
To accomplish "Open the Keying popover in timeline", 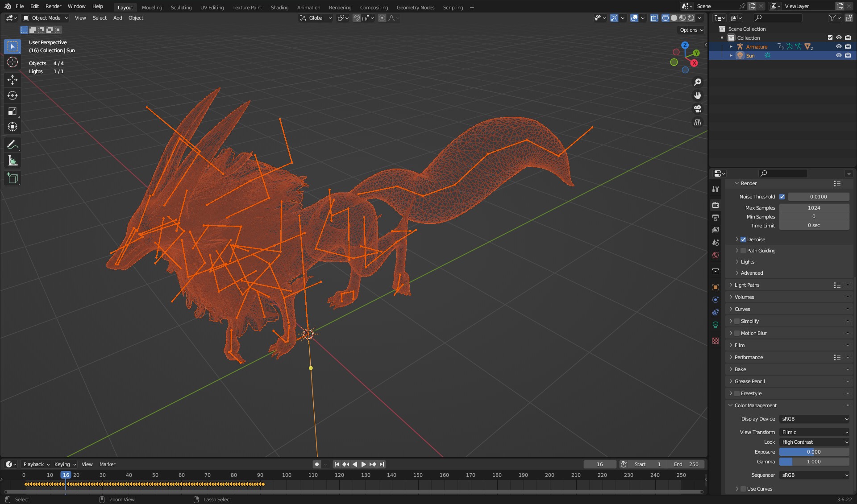I will pos(65,464).
